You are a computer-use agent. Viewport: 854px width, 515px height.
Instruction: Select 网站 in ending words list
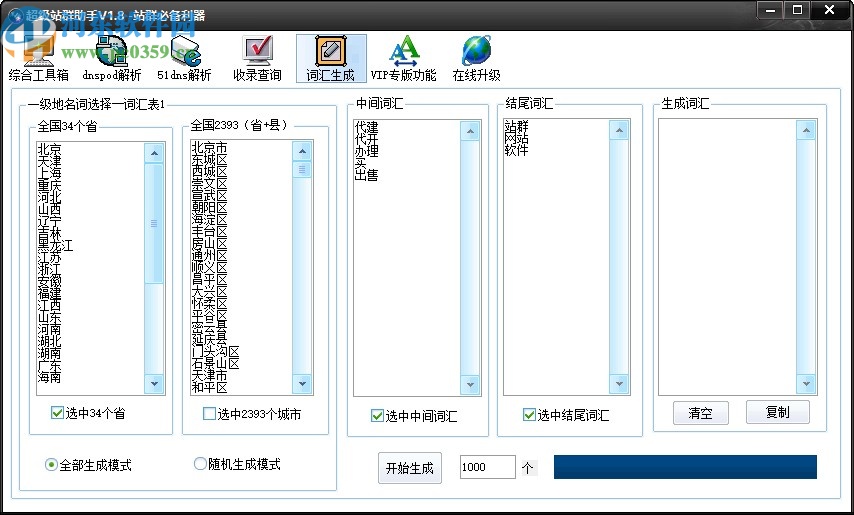[x=516, y=138]
